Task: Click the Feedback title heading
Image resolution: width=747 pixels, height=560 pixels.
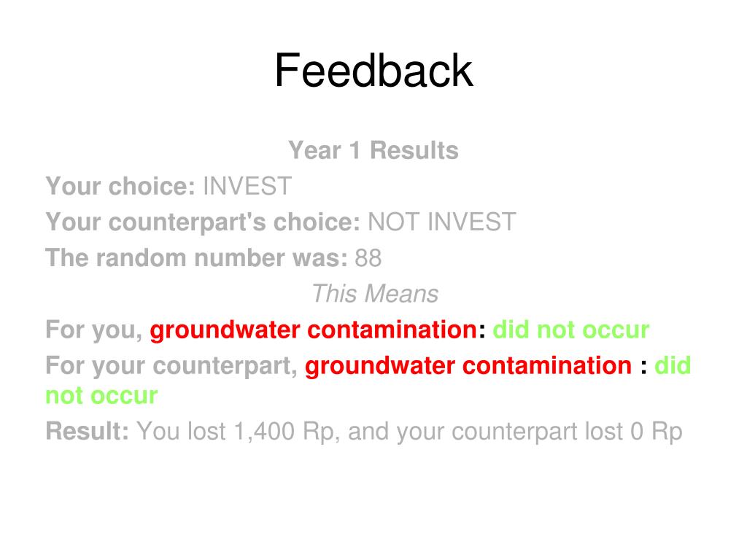Action: point(373,71)
